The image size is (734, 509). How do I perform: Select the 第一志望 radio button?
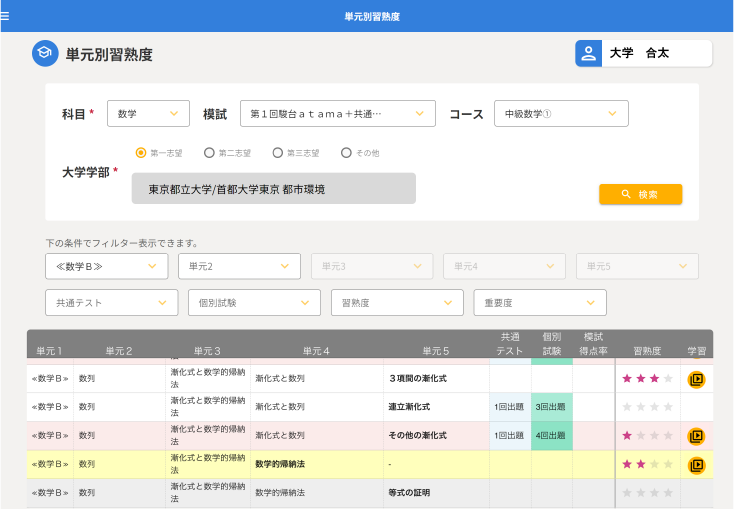pos(140,153)
